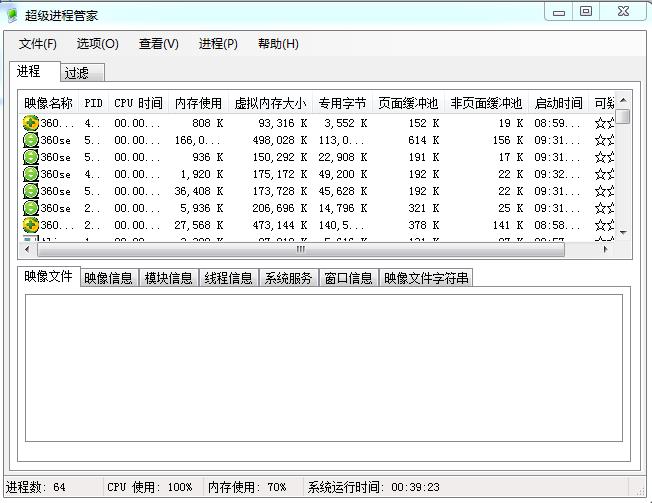Select paged pool value 614 K

pos(424,140)
